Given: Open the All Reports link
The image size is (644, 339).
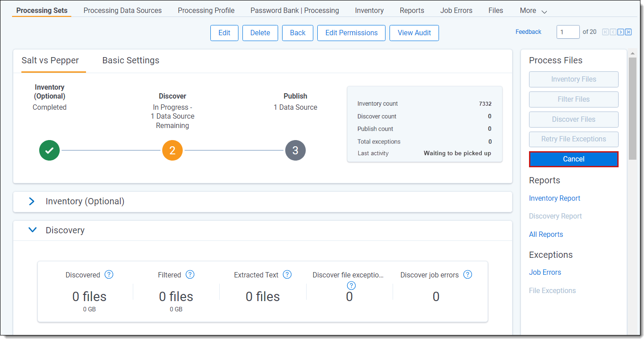Looking at the screenshot, I should [546, 234].
